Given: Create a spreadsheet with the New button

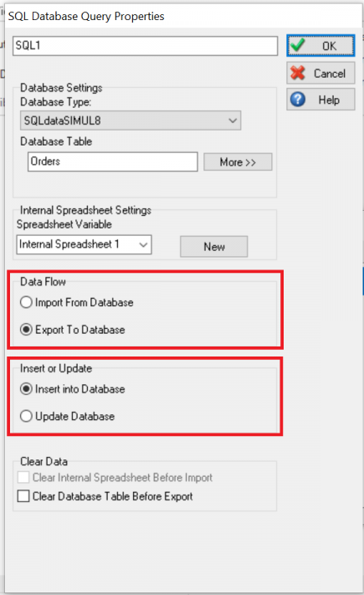Looking at the screenshot, I should point(213,247).
